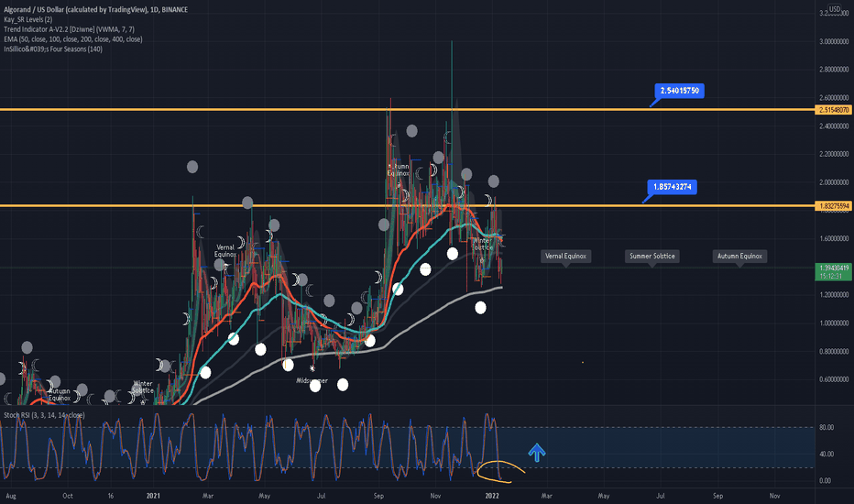The height and width of the screenshot is (504, 854).
Task: Click the Winter Solstice label before 2021
Action: 143,387
